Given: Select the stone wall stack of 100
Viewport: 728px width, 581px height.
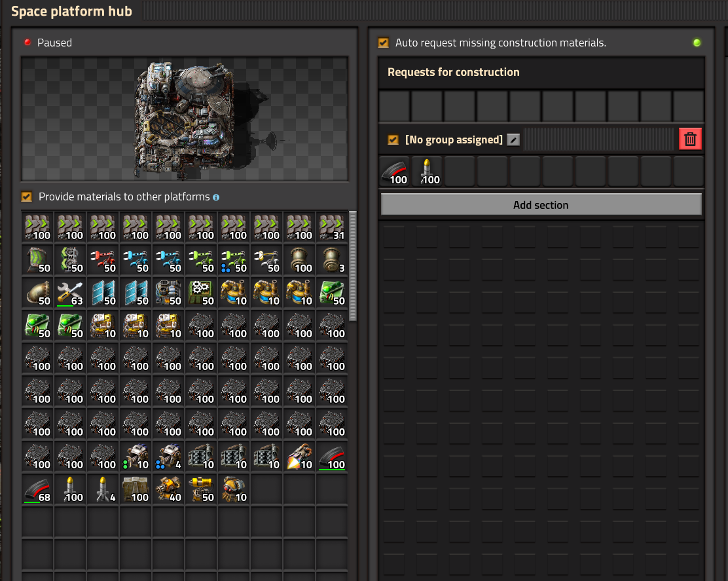Looking at the screenshot, I should click(136, 489).
